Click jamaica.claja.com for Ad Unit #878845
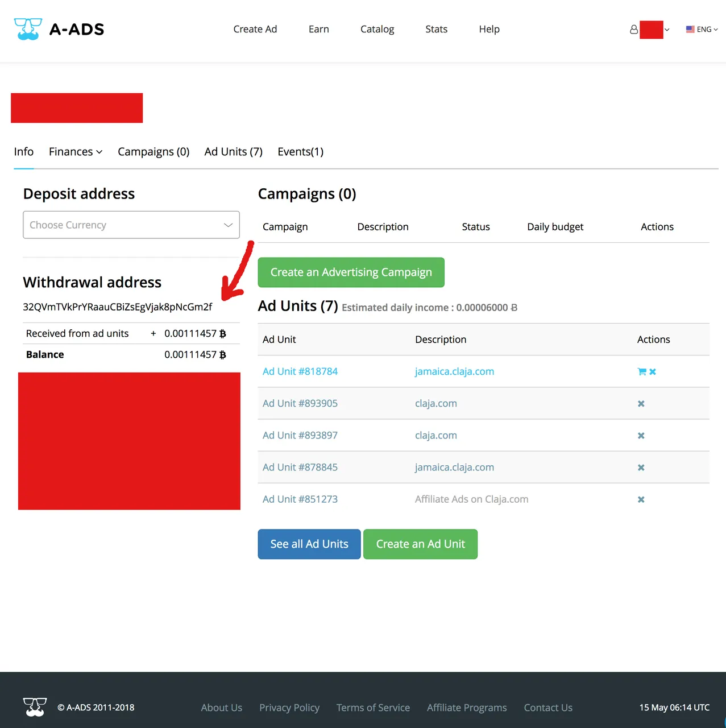Viewport: 726px width, 728px height. (454, 467)
